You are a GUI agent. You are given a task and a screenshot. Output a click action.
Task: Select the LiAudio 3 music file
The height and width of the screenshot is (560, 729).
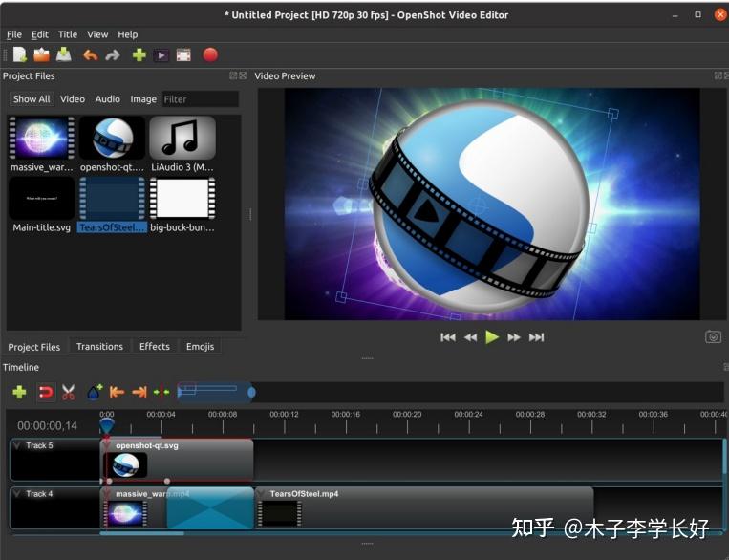(182, 139)
